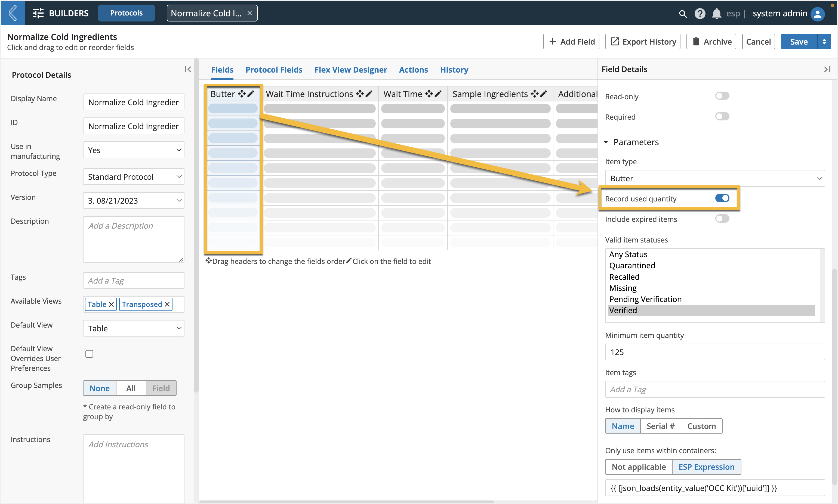
Task: Click drag handle on Wait Time Instructions header
Action: [360, 94]
